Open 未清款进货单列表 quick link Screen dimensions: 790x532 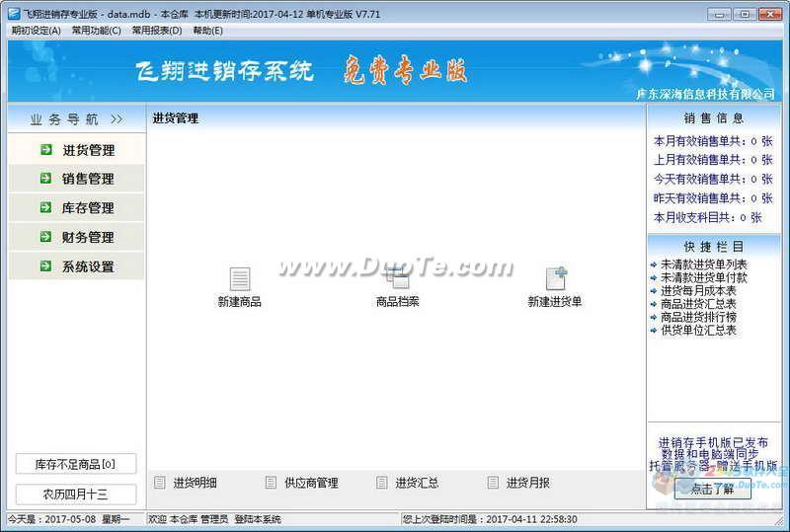(x=703, y=265)
